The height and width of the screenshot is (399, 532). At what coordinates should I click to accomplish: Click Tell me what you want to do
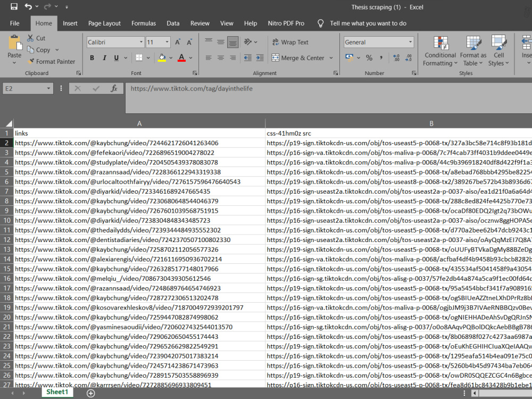[368, 23]
